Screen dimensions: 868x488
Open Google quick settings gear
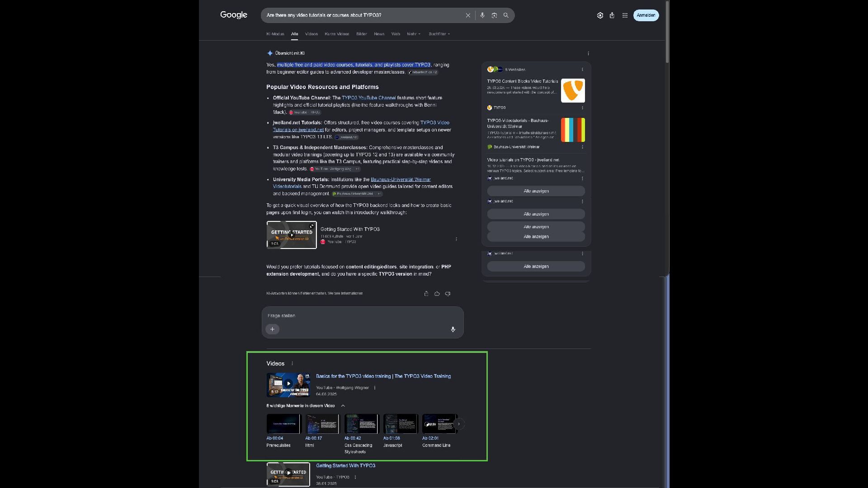pos(600,15)
